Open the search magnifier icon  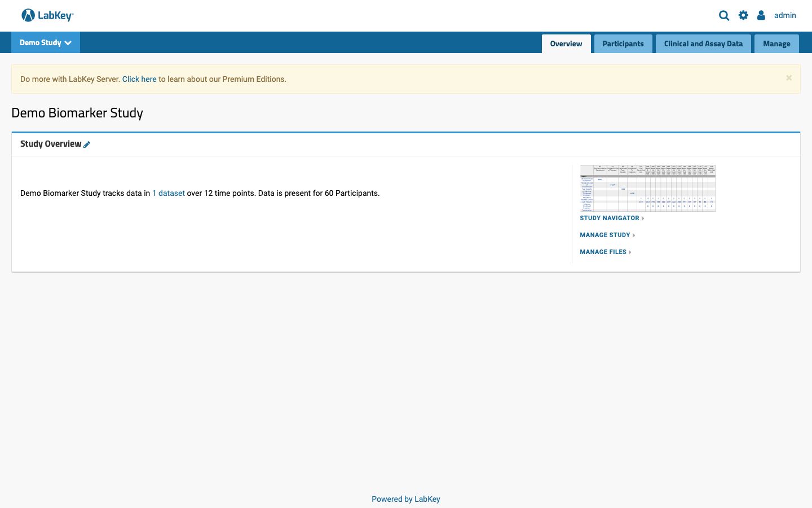point(724,16)
